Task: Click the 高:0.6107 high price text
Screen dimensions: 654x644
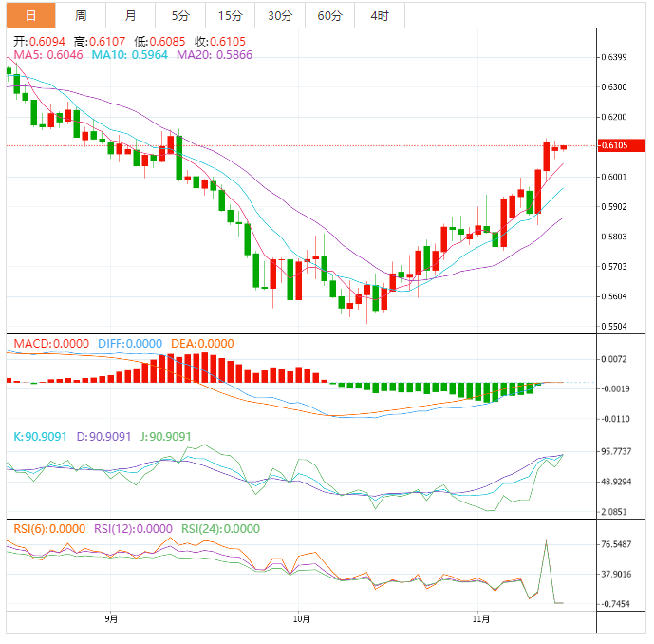Action: 100,42
